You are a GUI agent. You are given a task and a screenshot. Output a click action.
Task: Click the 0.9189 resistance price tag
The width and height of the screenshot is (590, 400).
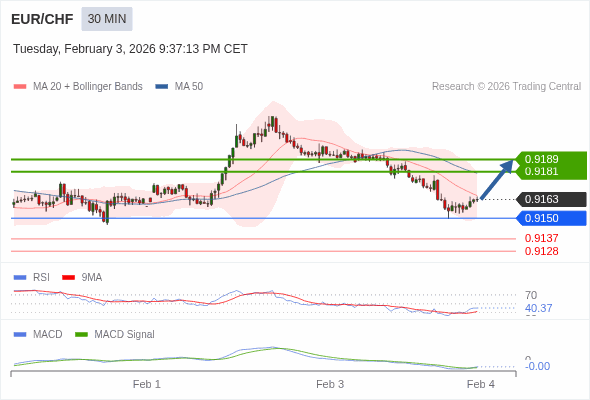(551, 159)
